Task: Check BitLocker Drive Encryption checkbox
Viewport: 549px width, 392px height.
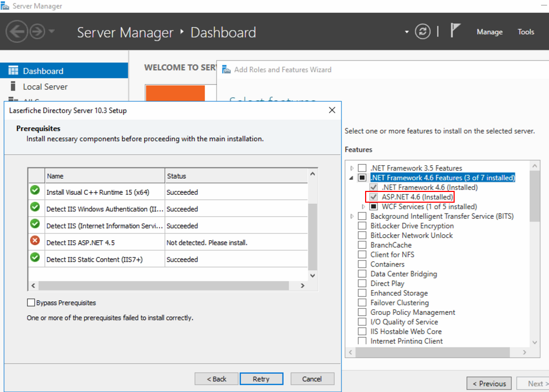Action: pyautogui.click(x=362, y=226)
